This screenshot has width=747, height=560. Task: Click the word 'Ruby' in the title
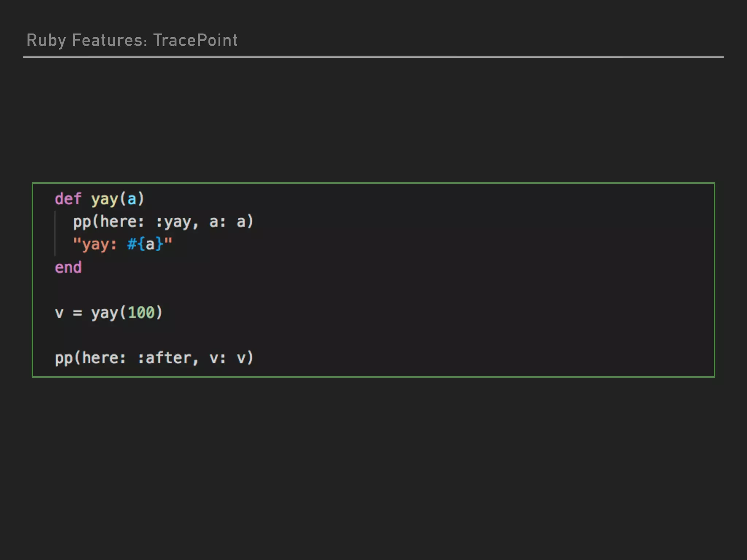(x=46, y=40)
